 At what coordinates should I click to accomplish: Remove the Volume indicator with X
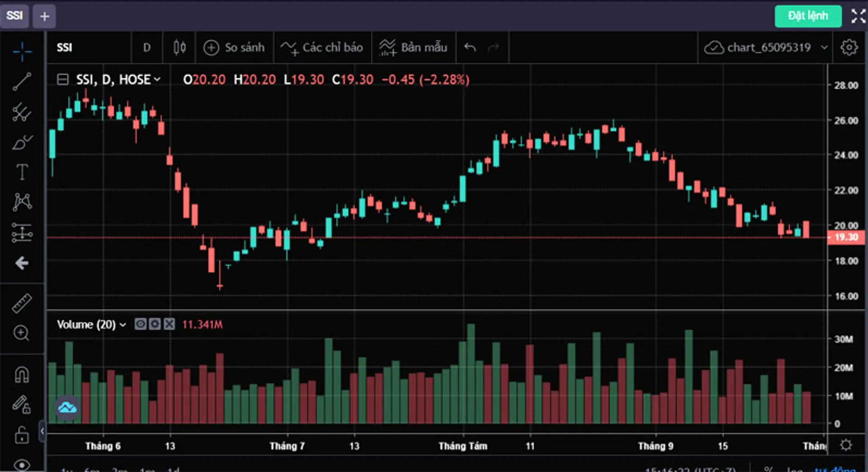click(169, 324)
